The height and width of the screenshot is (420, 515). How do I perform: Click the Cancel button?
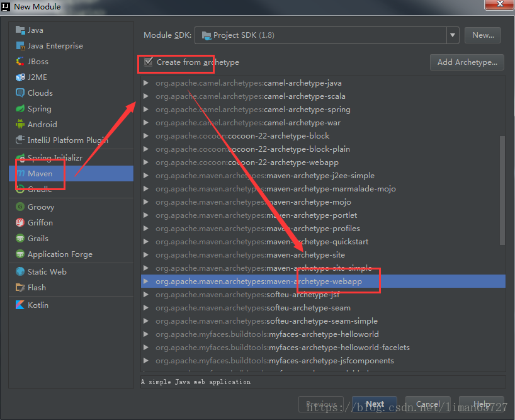coord(427,404)
